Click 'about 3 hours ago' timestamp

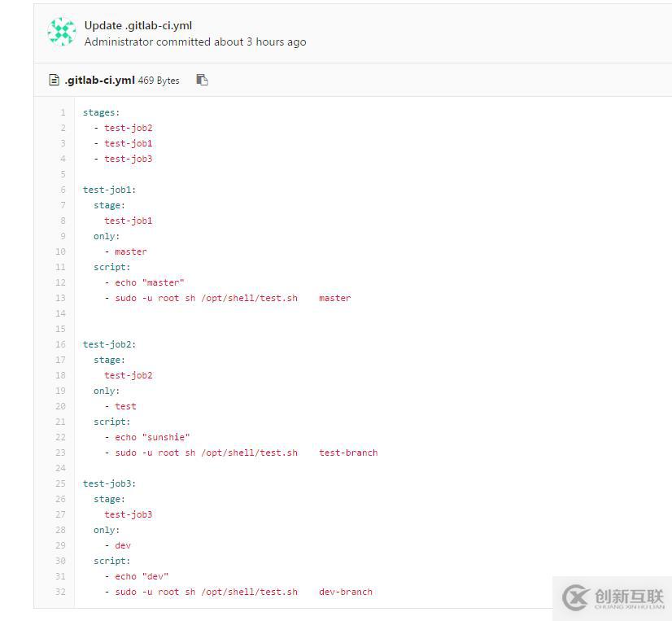pyautogui.click(x=260, y=42)
